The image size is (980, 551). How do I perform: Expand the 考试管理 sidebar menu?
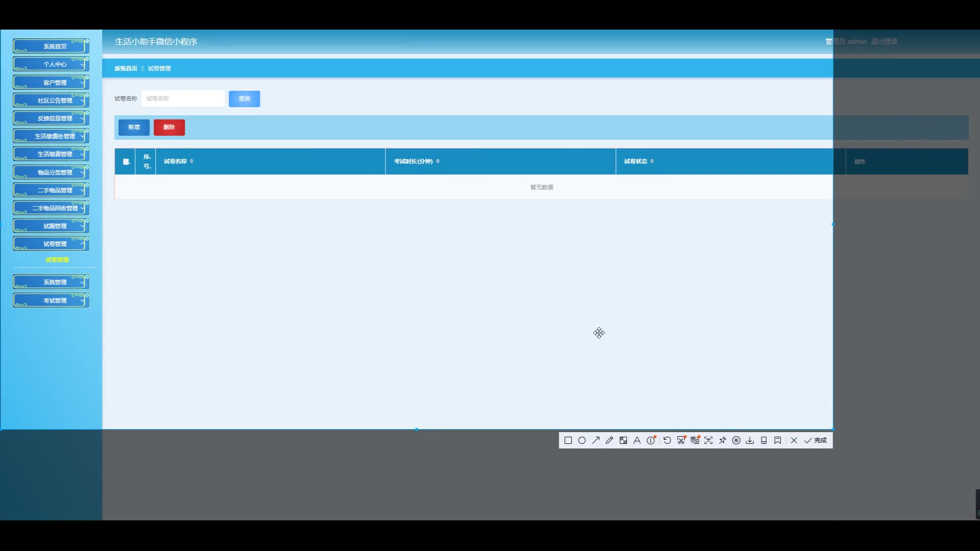51,300
